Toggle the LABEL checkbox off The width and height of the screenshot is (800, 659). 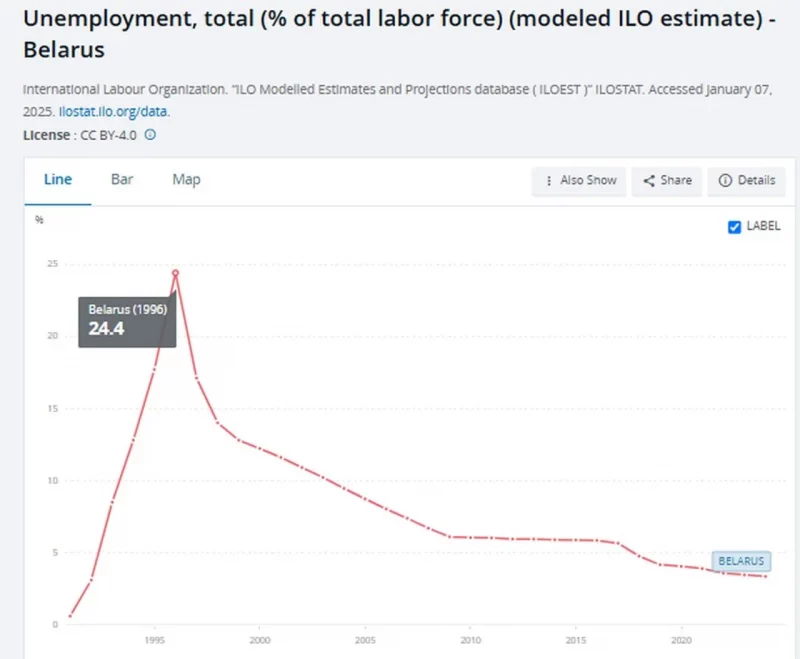click(x=735, y=227)
